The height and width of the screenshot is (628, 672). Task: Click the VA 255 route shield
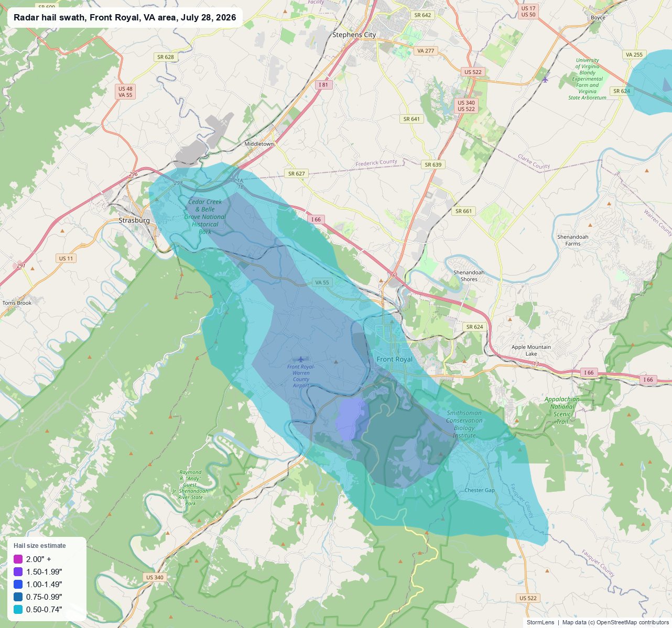click(634, 54)
